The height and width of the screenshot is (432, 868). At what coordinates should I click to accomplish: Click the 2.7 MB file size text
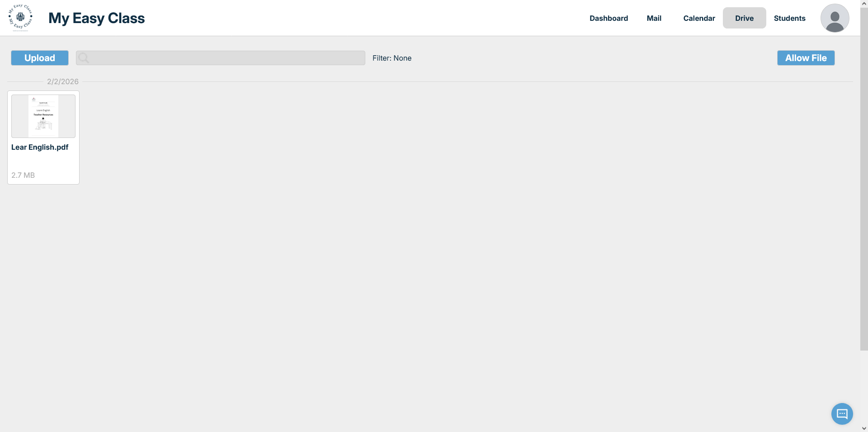click(23, 175)
